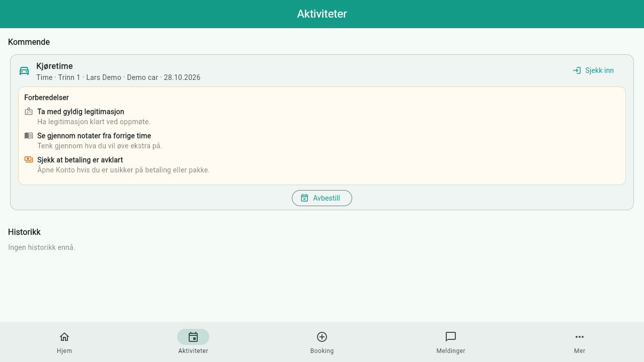Check in with the Sjekk inn button
Viewport: 644px width, 362px height.
coord(593,70)
